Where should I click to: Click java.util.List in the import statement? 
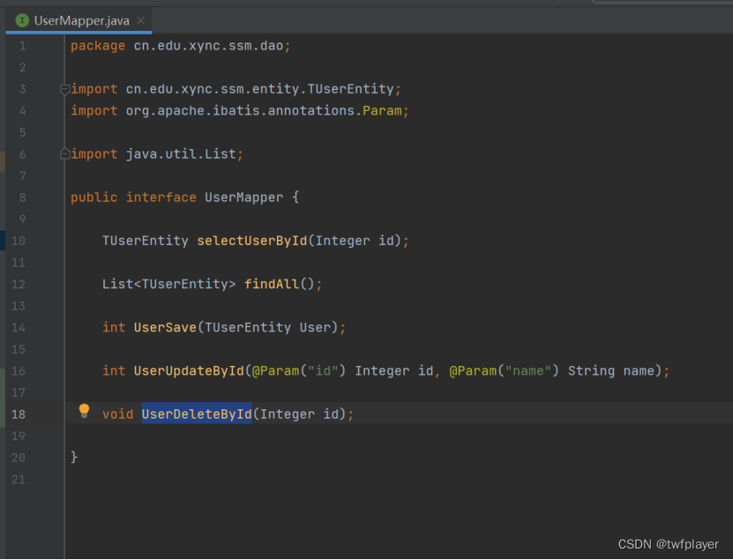(181, 153)
